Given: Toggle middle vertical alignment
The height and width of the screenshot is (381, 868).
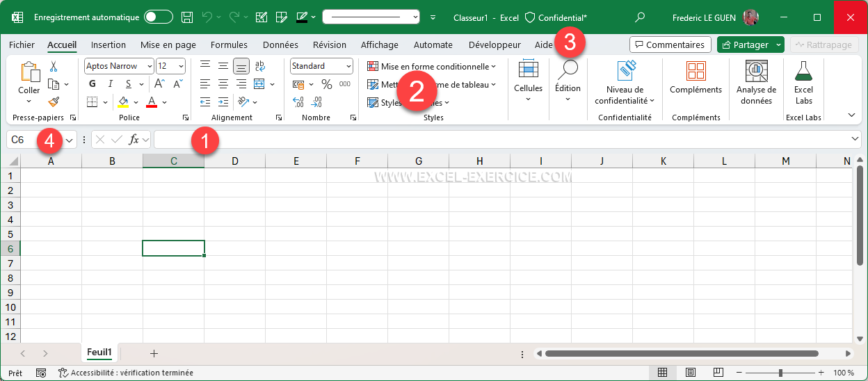Looking at the screenshot, I should coord(223,66).
